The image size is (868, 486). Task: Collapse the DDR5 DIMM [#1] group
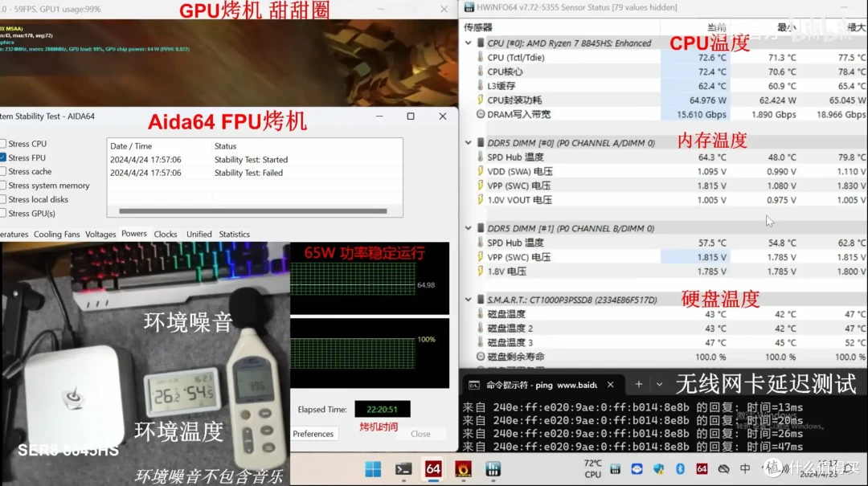(x=469, y=228)
